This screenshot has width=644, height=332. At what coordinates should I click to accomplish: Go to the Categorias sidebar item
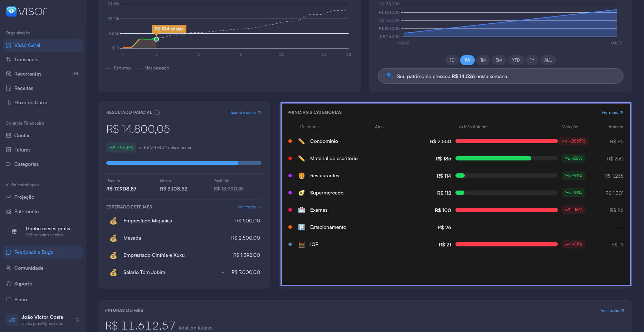coord(26,164)
